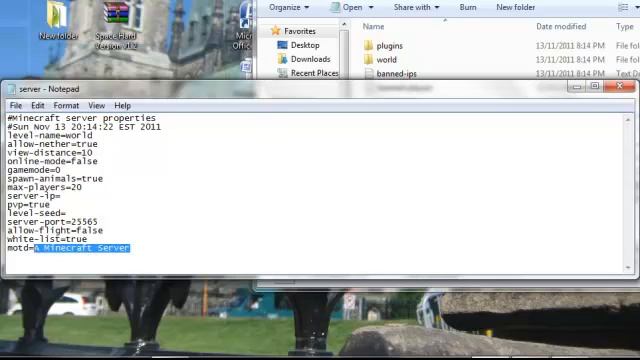The width and height of the screenshot is (640, 360).
Task: Sort files by Date modified column header
Action: tap(561, 27)
